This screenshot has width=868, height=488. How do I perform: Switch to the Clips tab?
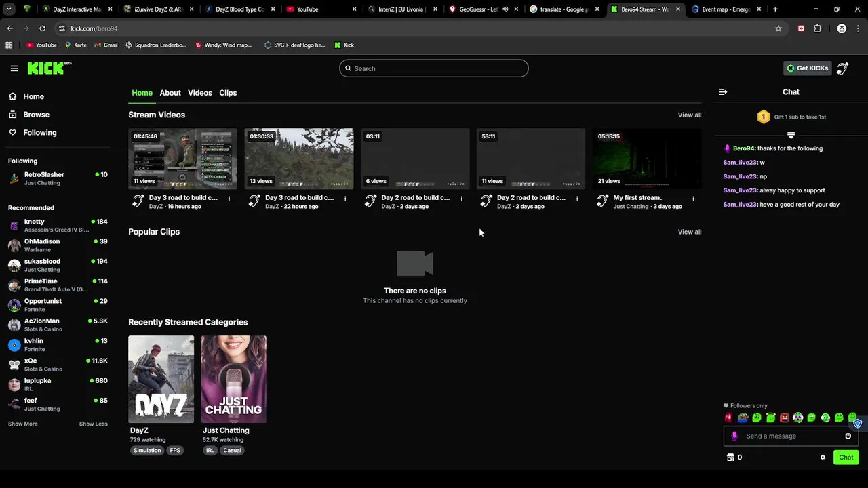click(x=228, y=93)
